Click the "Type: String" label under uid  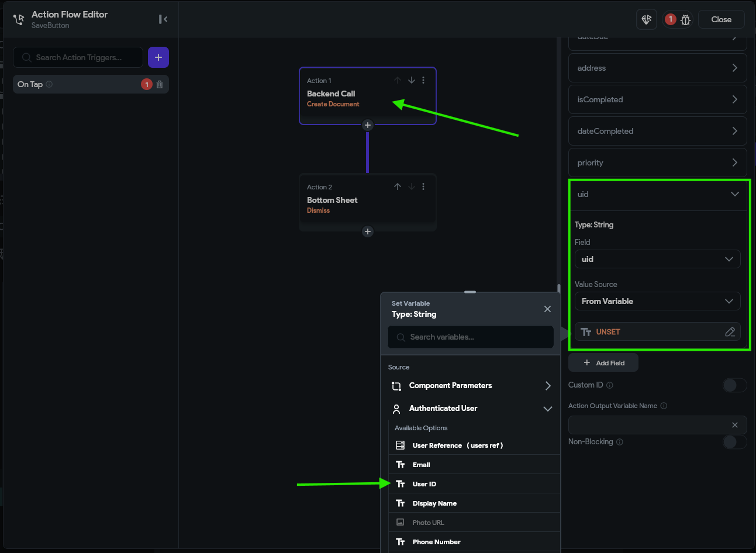[x=594, y=224]
